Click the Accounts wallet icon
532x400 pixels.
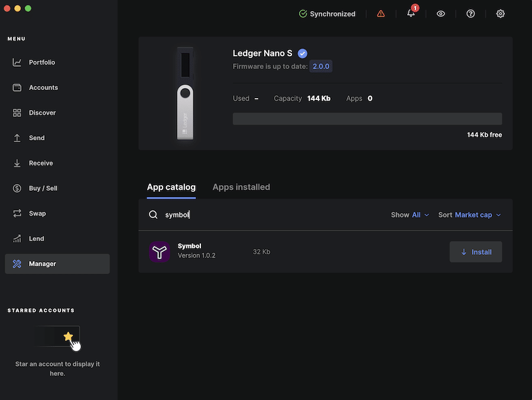(x=17, y=88)
